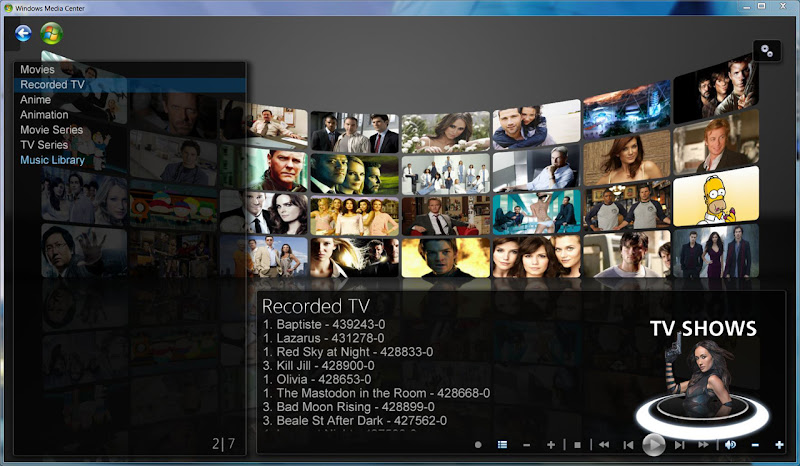800x466 pixels.
Task: Click the record dot button
Action: point(478,445)
